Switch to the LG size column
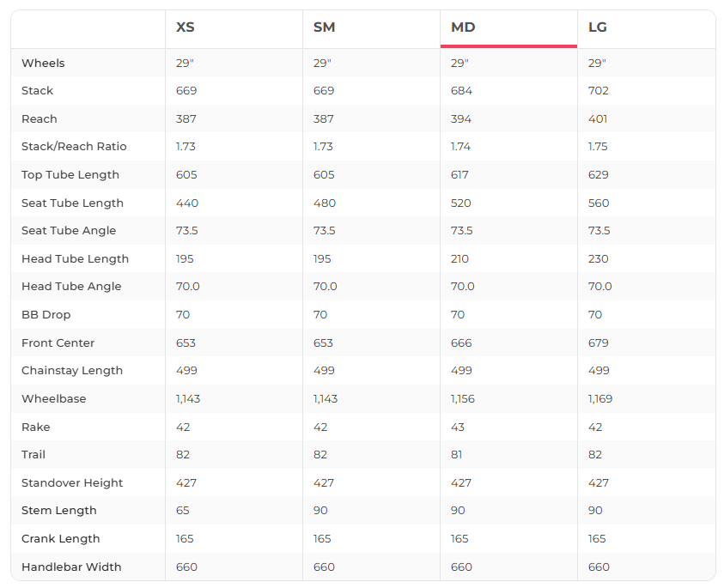 [598, 27]
